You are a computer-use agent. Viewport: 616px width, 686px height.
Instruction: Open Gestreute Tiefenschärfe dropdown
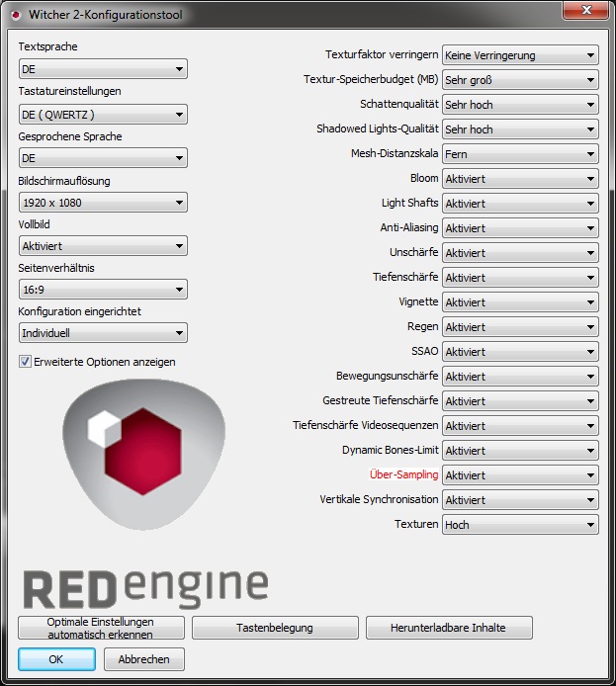point(520,401)
